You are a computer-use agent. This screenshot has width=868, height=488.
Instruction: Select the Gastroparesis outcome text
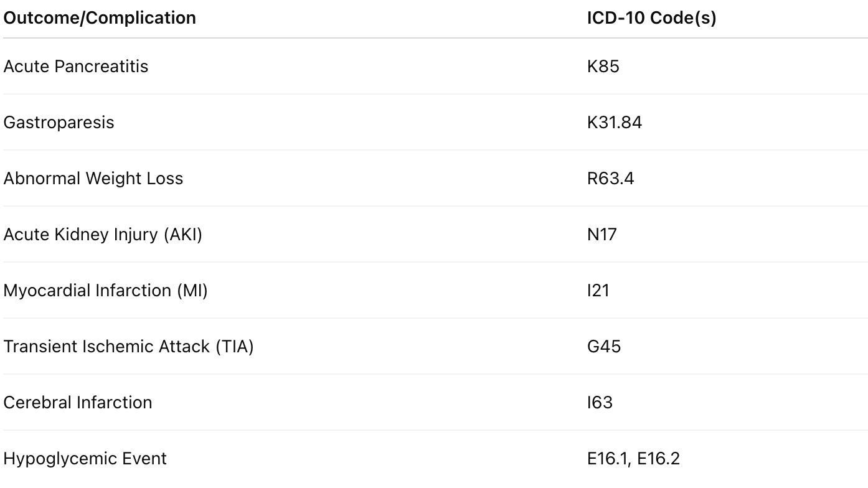click(x=59, y=122)
